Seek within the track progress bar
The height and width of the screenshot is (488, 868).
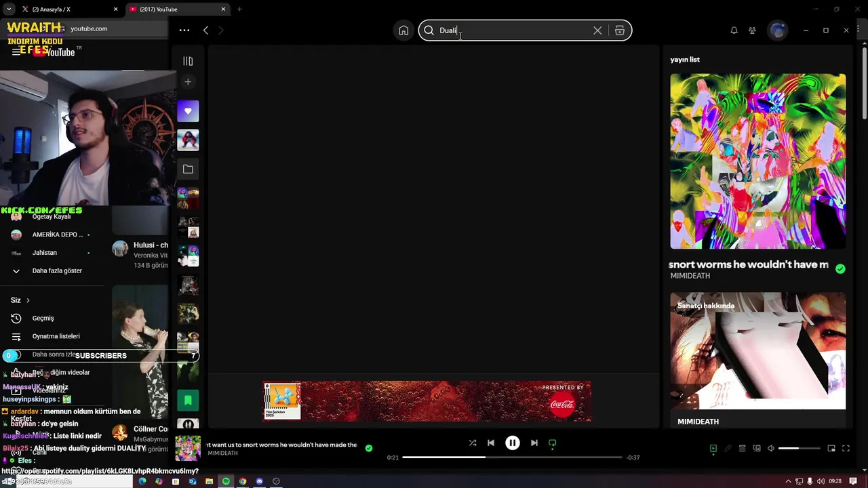pos(512,457)
